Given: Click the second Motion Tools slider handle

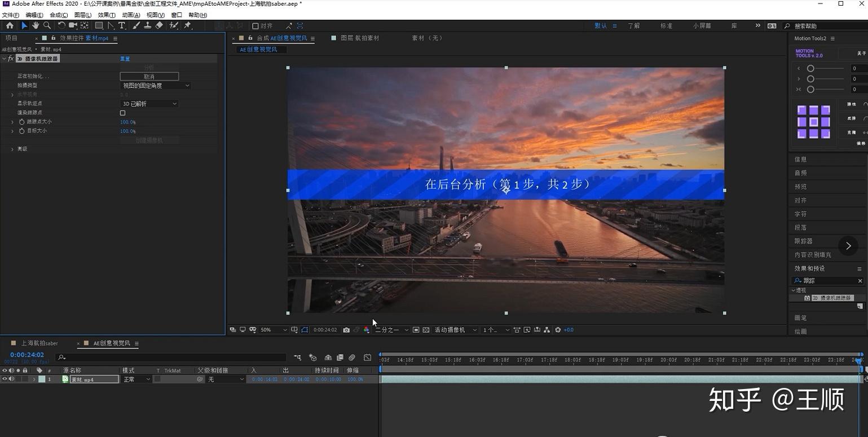Looking at the screenshot, I should (810, 79).
